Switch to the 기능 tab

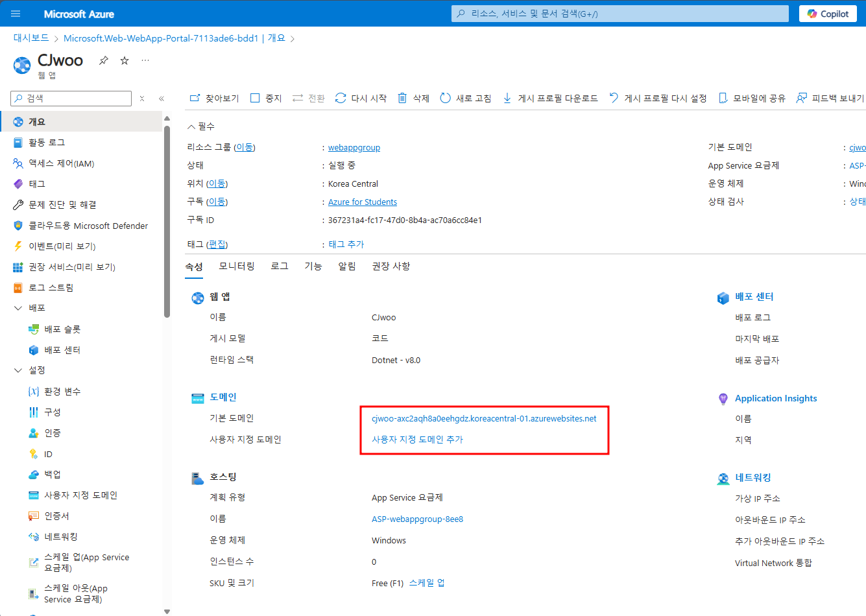313,267
